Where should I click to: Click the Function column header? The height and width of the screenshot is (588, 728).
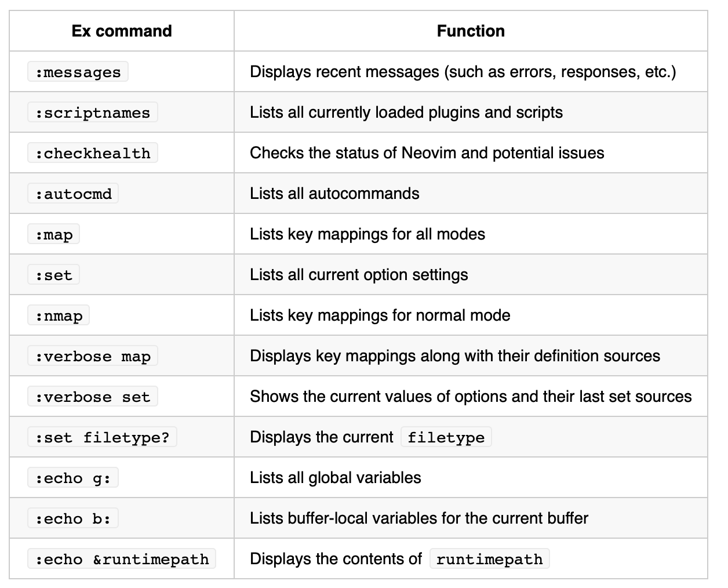click(x=471, y=31)
